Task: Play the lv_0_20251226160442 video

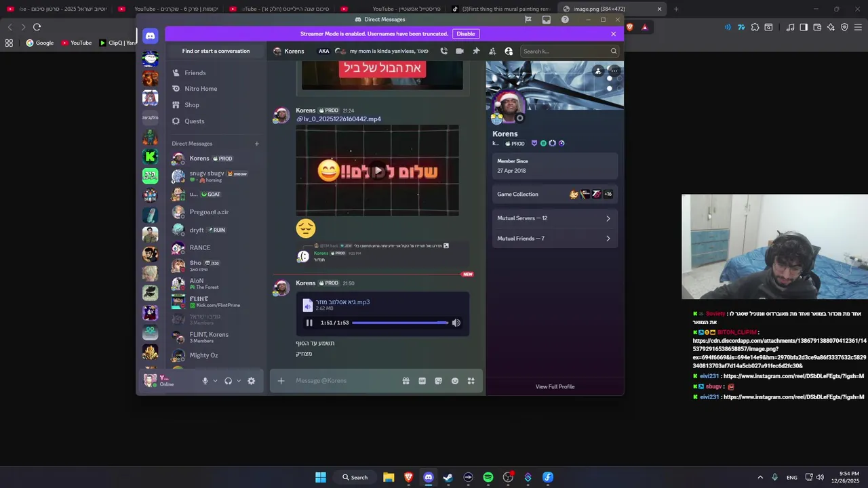Action: 378,171
